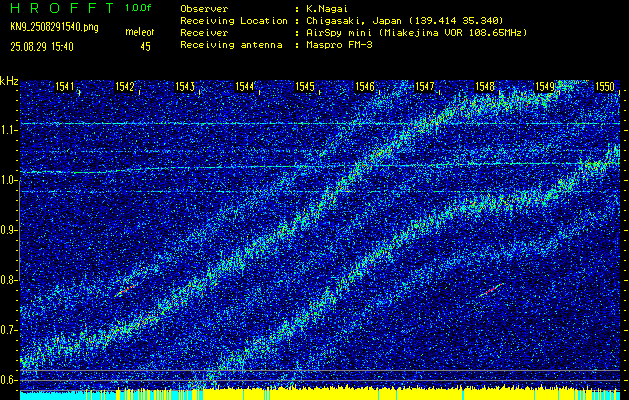Screen dimensions: 629x400
Task: Click the 1541 time marker
Action: [65, 86]
